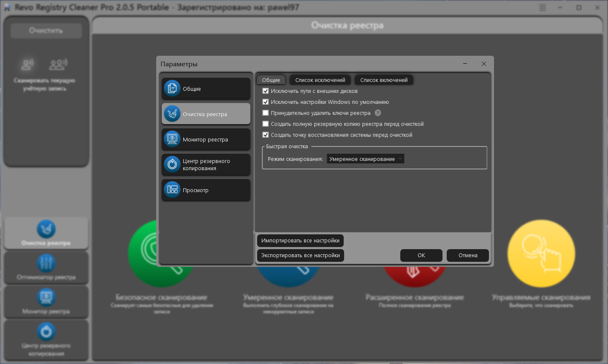Click Импортировать все настройки button

tap(300, 241)
